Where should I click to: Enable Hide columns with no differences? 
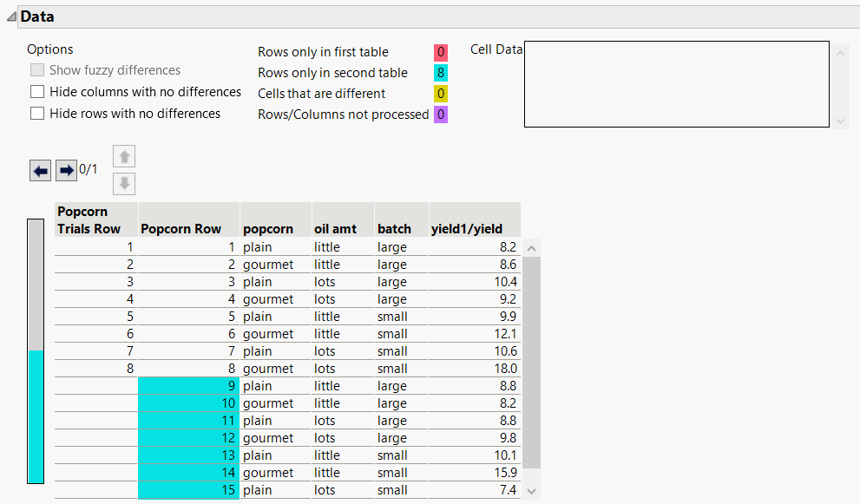click(x=37, y=92)
